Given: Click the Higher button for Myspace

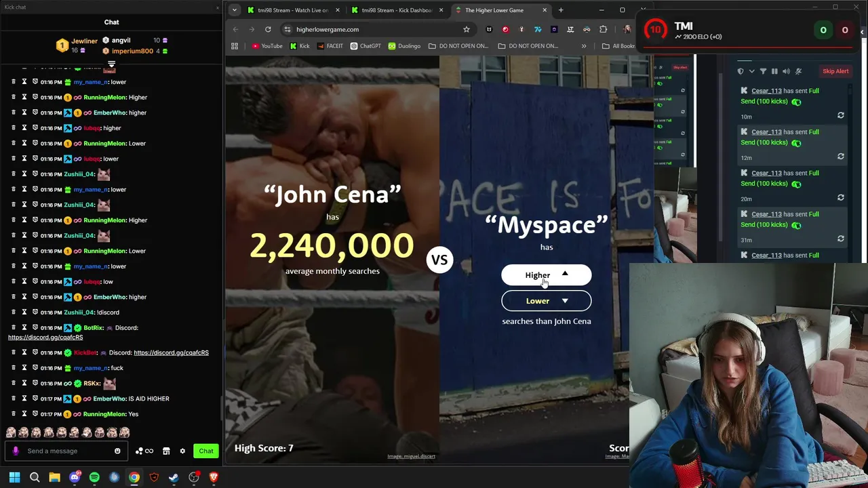Looking at the screenshot, I should [546, 275].
